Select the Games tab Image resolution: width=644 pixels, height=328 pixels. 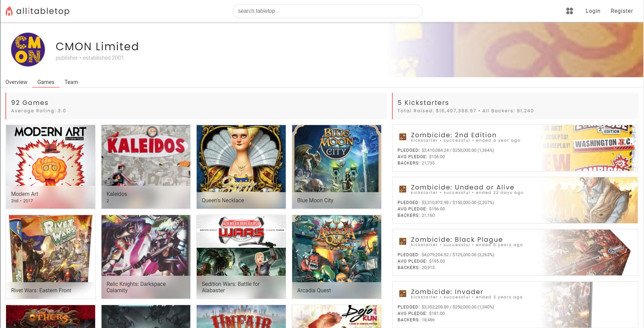(x=46, y=82)
